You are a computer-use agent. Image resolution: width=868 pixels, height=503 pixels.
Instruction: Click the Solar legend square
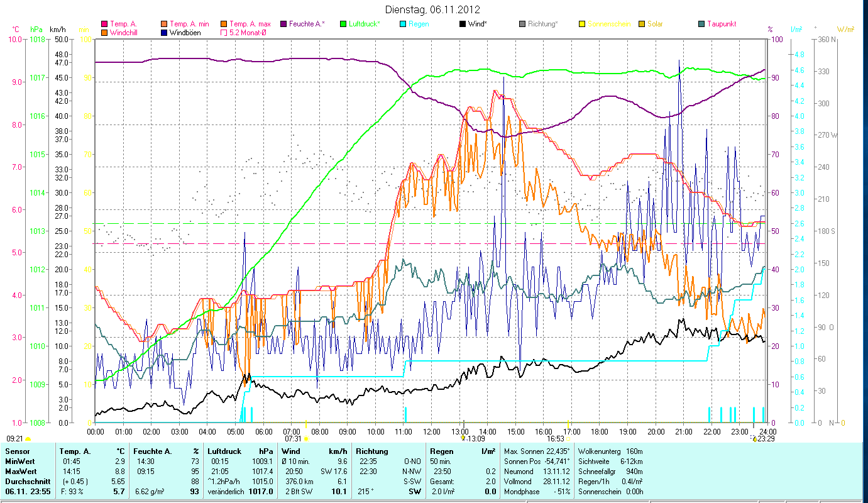pyautogui.click(x=642, y=24)
